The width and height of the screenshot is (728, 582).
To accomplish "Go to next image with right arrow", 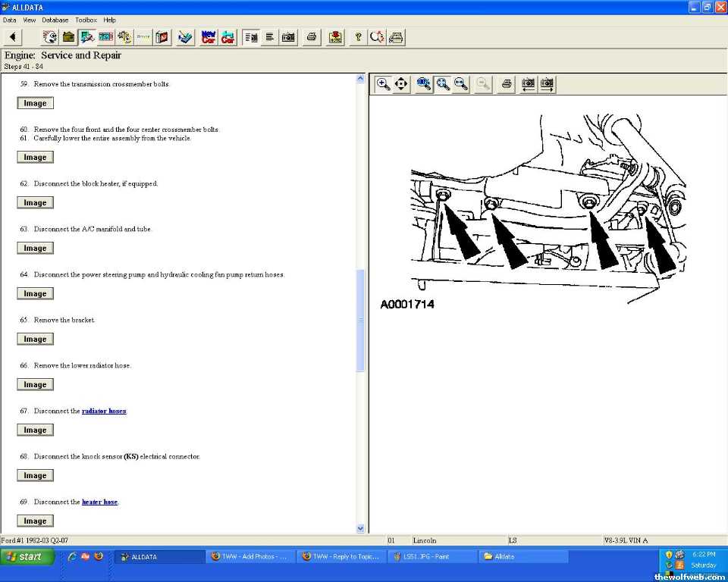I will [547, 84].
